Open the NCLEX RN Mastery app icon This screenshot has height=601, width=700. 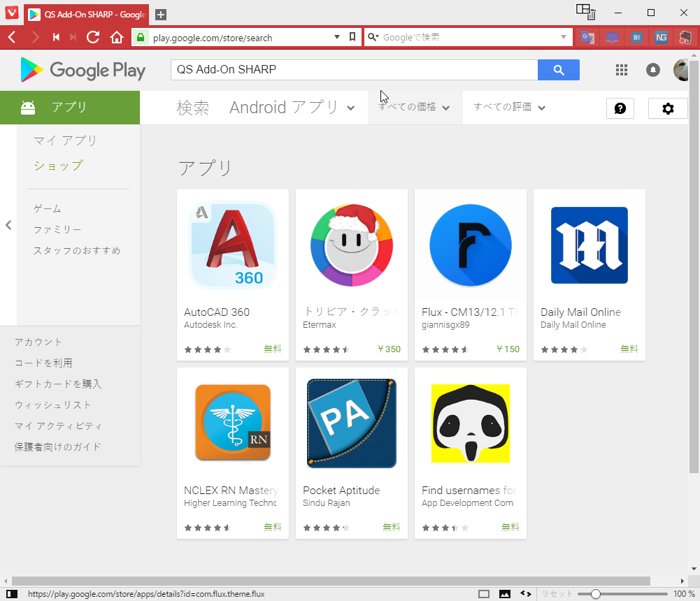(x=233, y=423)
